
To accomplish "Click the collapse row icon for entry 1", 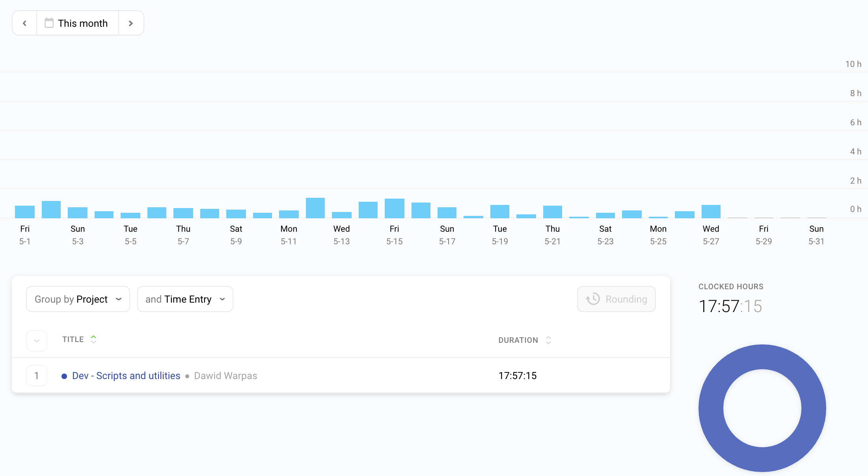I will click(x=36, y=375).
